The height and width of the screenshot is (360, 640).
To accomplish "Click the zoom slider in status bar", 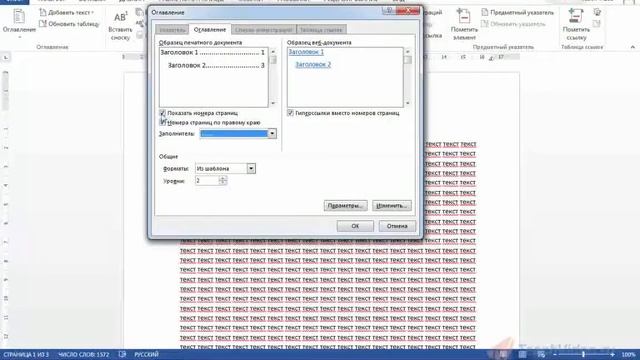I will [x=583, y=354].
